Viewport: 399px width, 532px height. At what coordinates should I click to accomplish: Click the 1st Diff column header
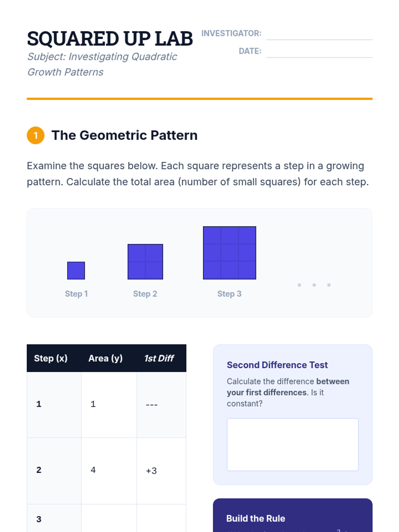159,358
